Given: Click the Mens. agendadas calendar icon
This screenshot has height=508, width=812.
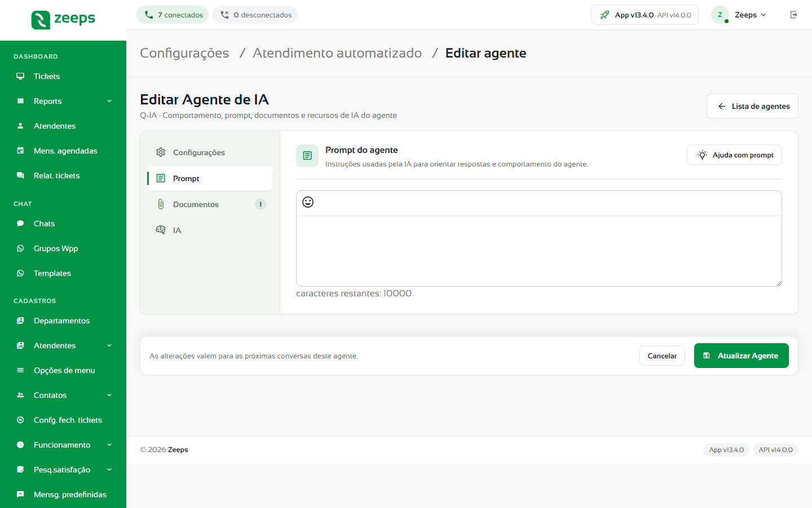Looking at the screenshot, I should [20, 151].
